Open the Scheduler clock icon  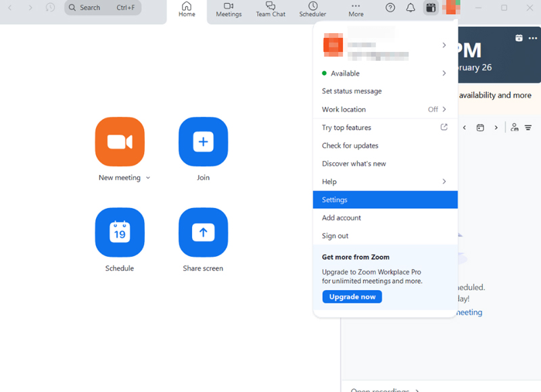point(312,9)
